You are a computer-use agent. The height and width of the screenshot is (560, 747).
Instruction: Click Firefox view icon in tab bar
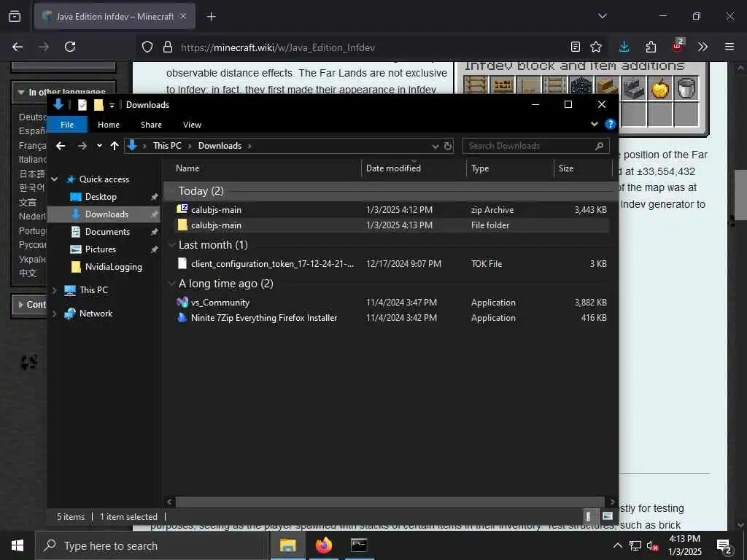pyautogui.click(x=15, y=16)
